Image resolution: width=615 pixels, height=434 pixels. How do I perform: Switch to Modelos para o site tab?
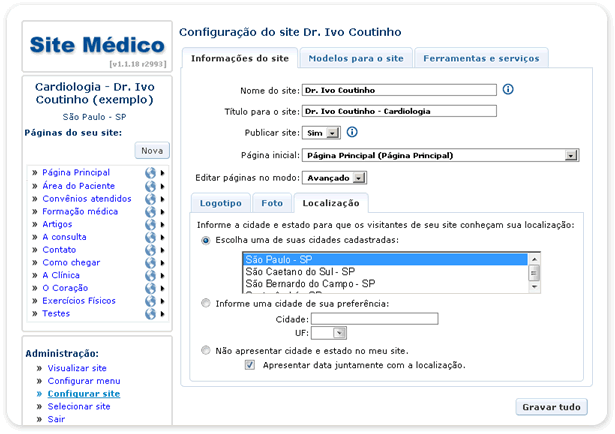tap(355, 58)
